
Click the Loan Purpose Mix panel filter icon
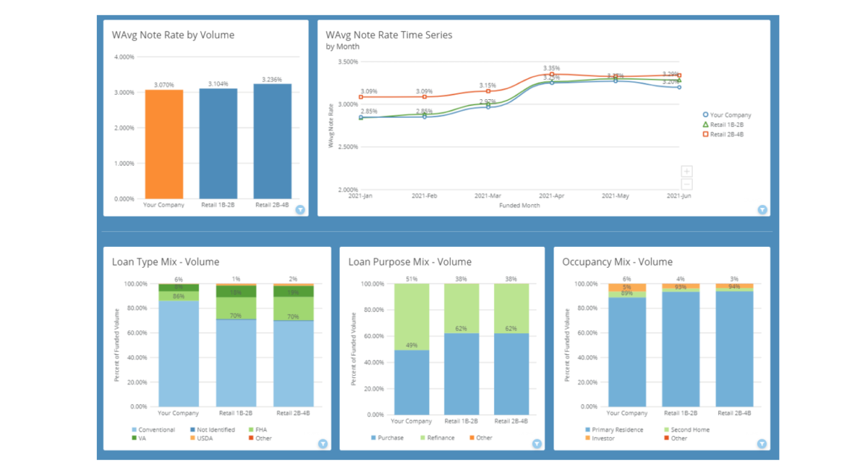pos(537,444)
